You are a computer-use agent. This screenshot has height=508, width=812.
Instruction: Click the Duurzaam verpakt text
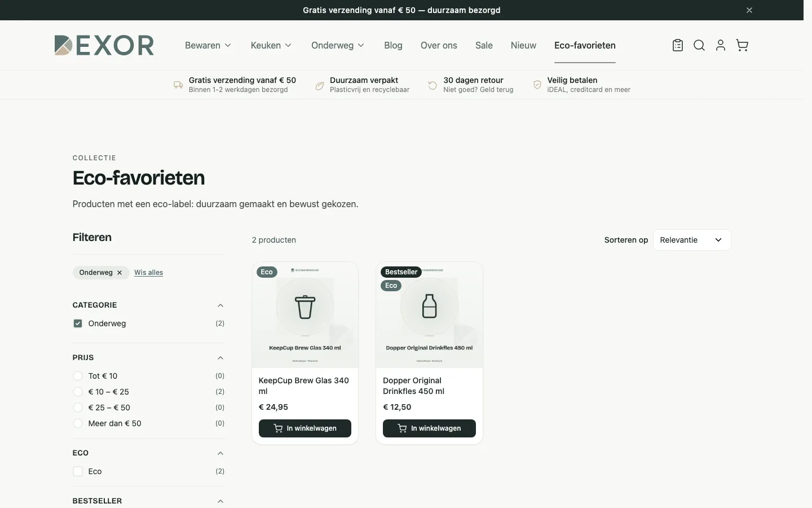[364, 80]
